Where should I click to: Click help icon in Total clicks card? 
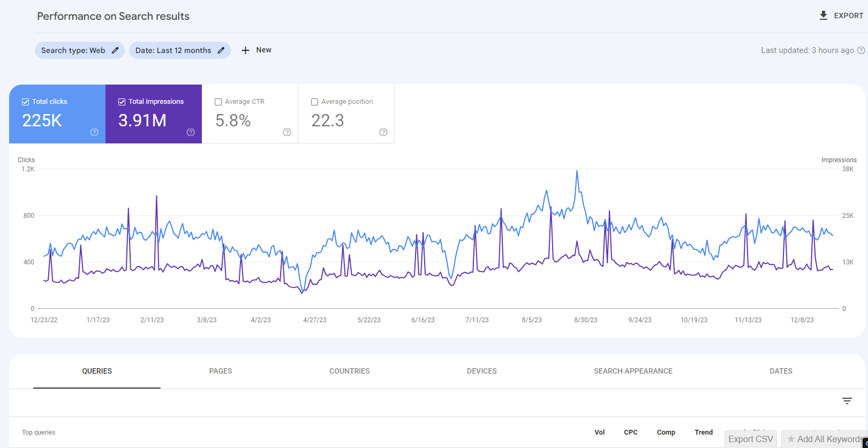[x=94, y=132]
